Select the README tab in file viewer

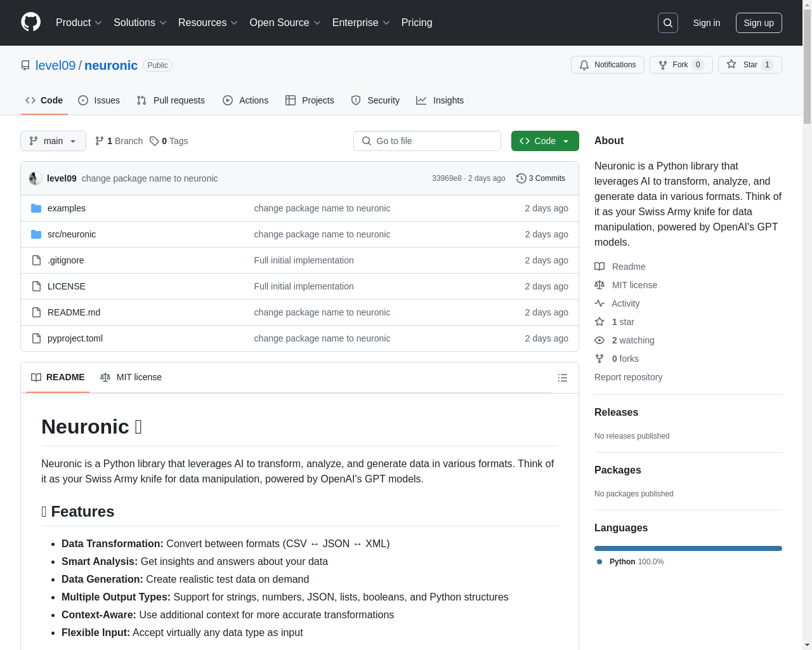pyautogui.click(x=58, y=378)
